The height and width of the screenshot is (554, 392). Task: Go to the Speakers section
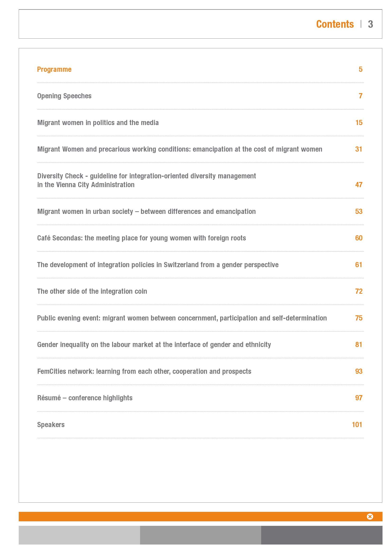(51, 425)
